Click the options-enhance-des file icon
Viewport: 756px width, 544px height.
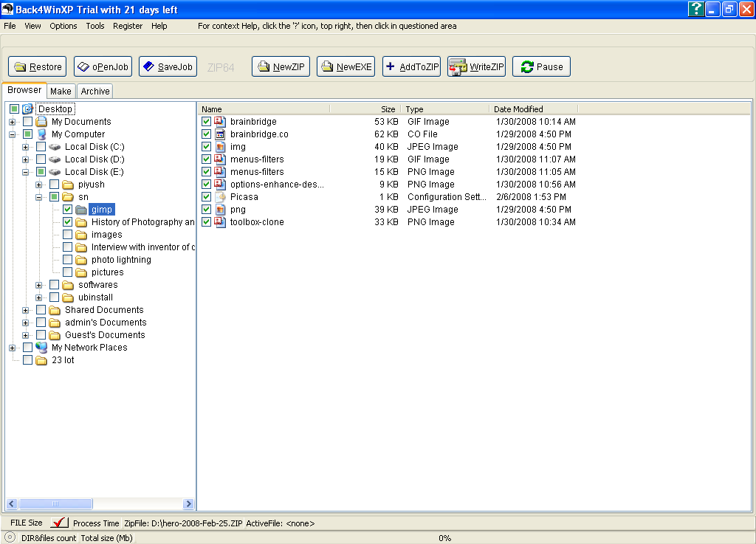click(220, 184)
